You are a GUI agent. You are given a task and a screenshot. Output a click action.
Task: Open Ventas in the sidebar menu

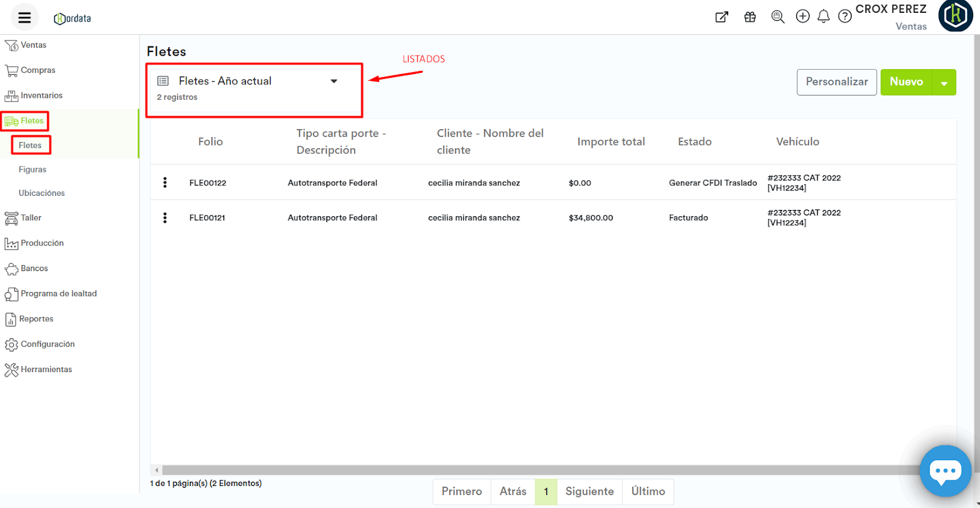click(x=33, y=45)
